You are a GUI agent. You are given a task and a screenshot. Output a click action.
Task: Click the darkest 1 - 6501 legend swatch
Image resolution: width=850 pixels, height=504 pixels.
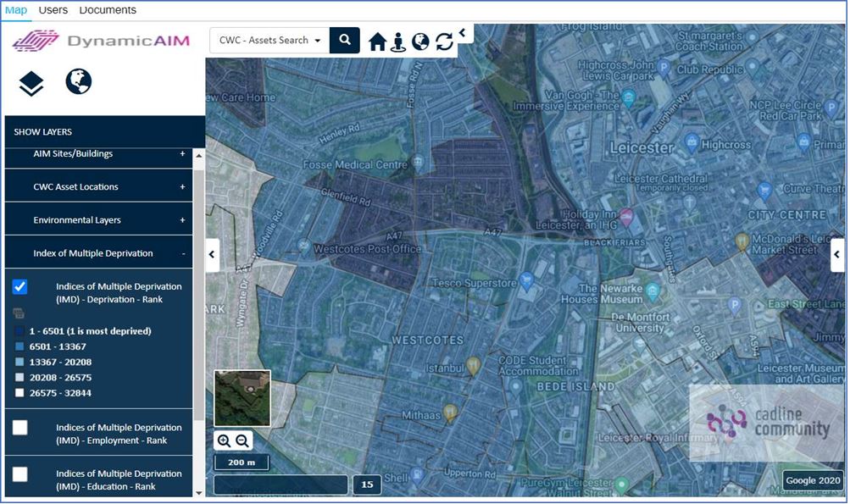click(19, 331)
